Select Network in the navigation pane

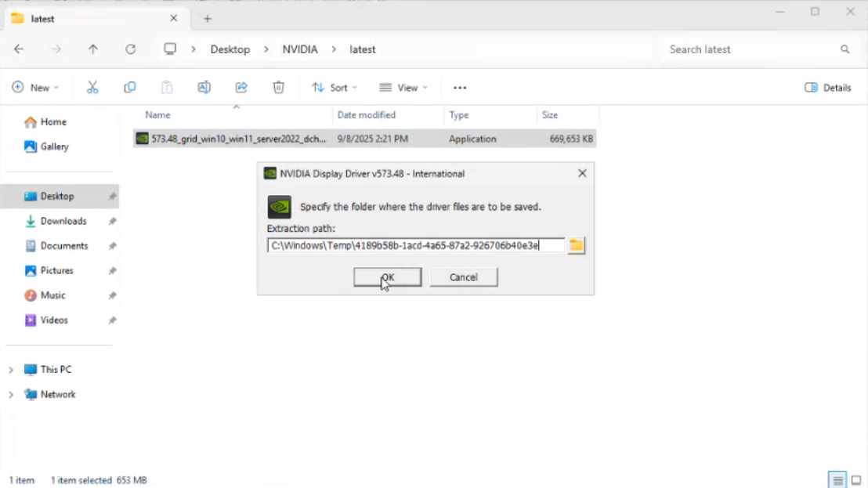pos(57,395)
